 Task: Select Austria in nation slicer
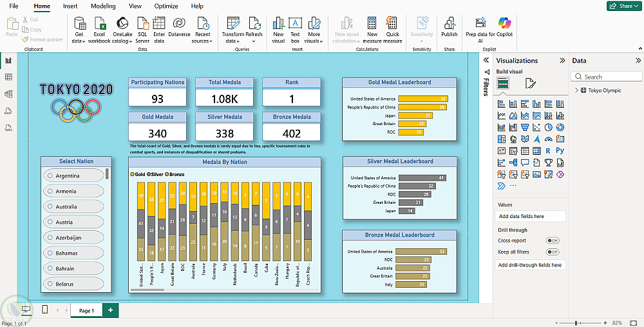73,222
